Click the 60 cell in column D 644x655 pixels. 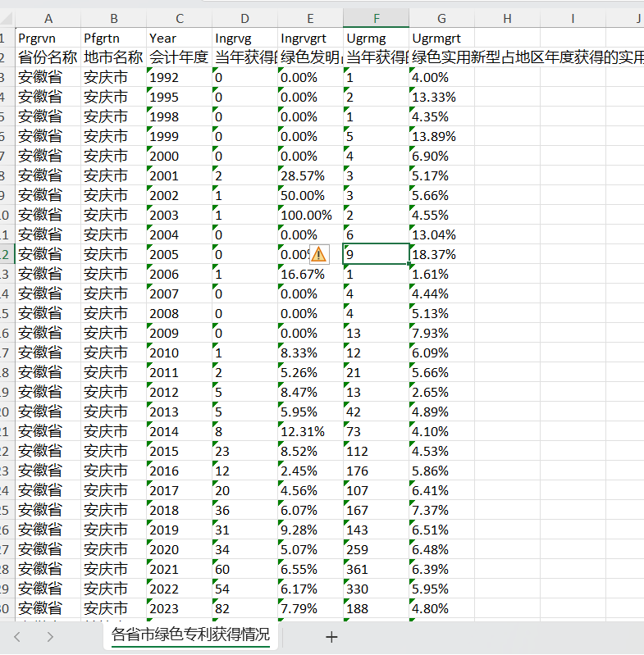pyautogui.click(x=245, y=570)
